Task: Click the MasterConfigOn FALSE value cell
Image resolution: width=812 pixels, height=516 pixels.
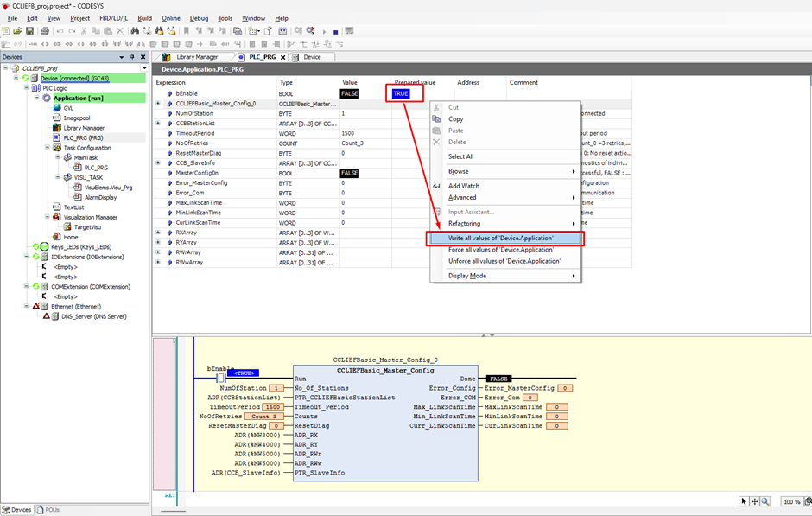Action: point(350,173)
